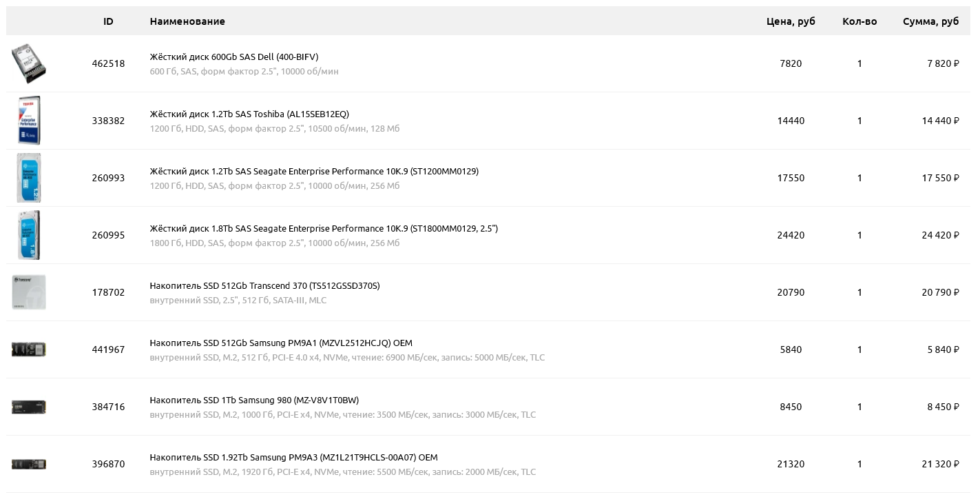Select product ID 462518
980x497 pixels.
[108, 63]
